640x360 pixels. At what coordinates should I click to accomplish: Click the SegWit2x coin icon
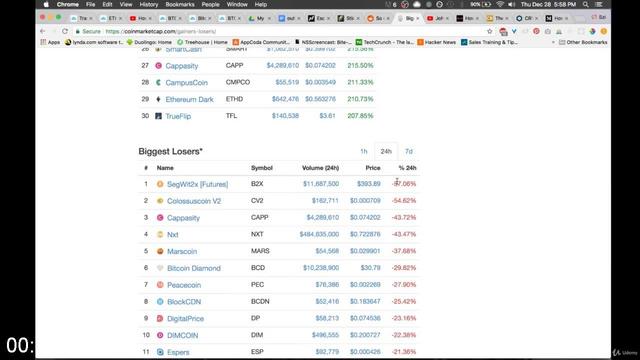pyautogui.click(x=160, y=184)
